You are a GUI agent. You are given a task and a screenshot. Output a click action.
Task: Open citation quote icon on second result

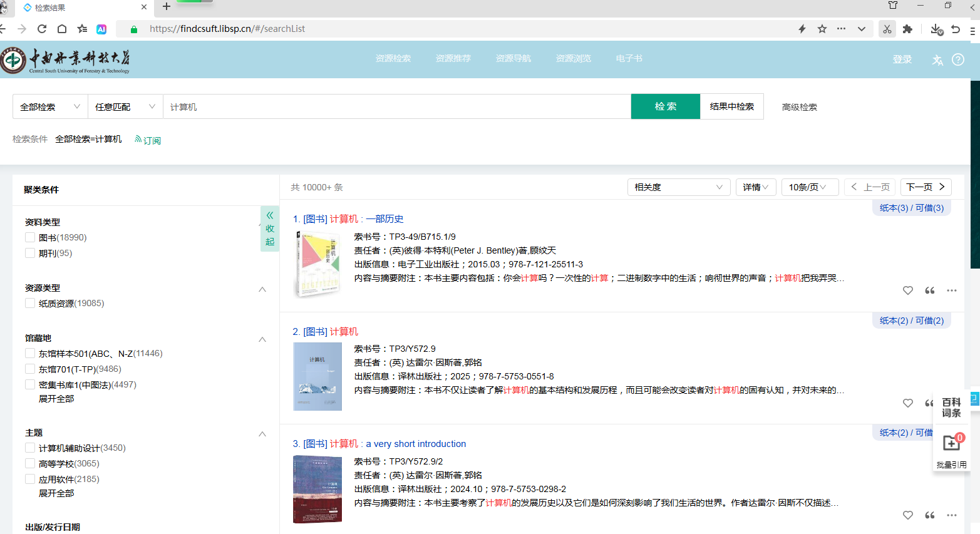tap(929, 403)
